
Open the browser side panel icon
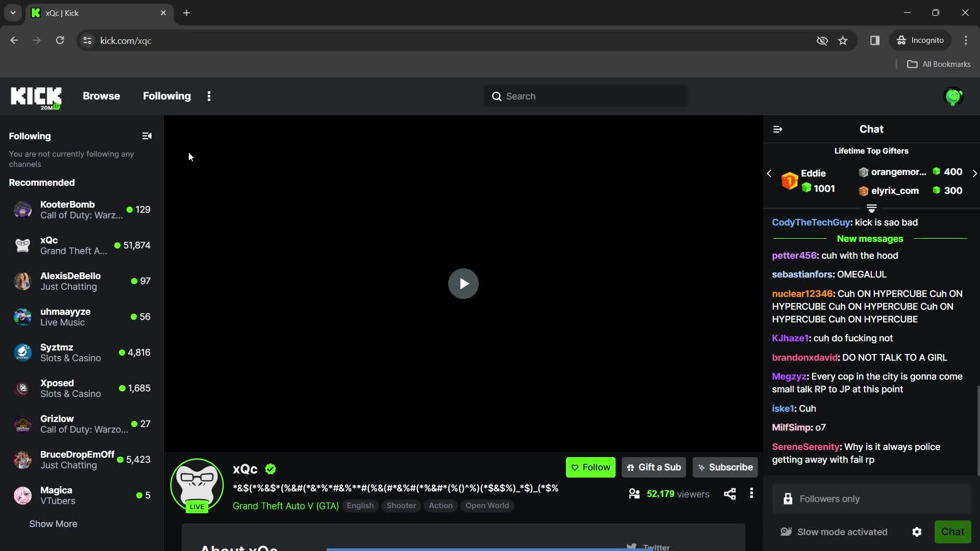pyautogui.click(x=875, y=40)
